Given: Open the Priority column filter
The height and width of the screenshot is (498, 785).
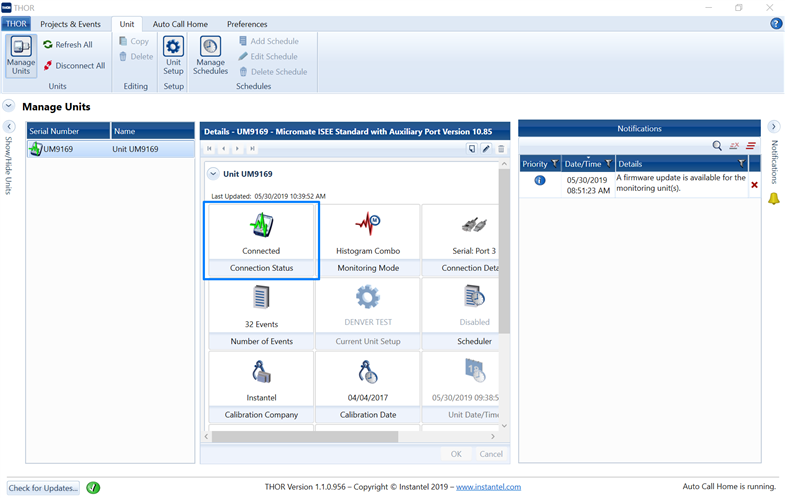Looking at the screenshot, I should pyautogui.click(x=554, y=164).
